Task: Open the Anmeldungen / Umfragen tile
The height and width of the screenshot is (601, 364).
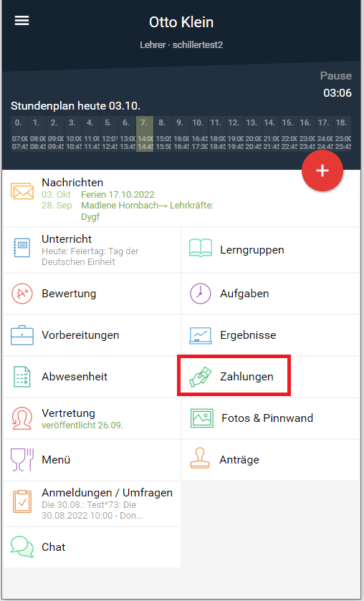Action: pos(92,504)
